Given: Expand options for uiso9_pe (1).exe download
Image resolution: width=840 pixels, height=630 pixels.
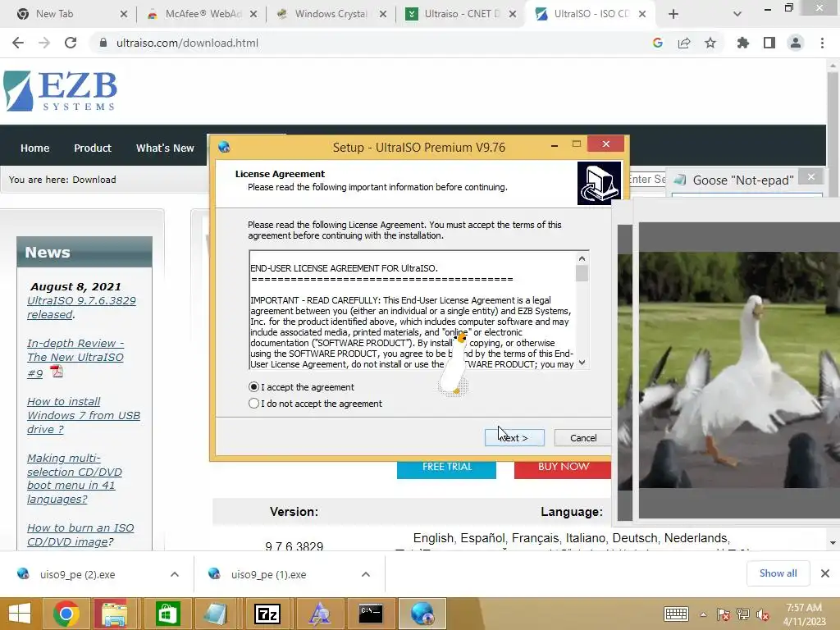Looking at the screenshot, I should click(x=366, y=574).
